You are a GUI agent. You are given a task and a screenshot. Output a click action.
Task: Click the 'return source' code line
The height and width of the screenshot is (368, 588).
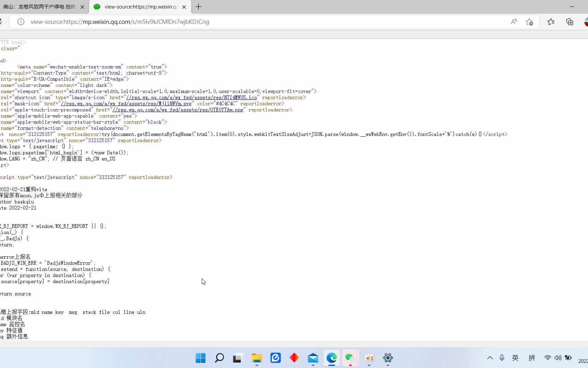[x=15, y=294]
